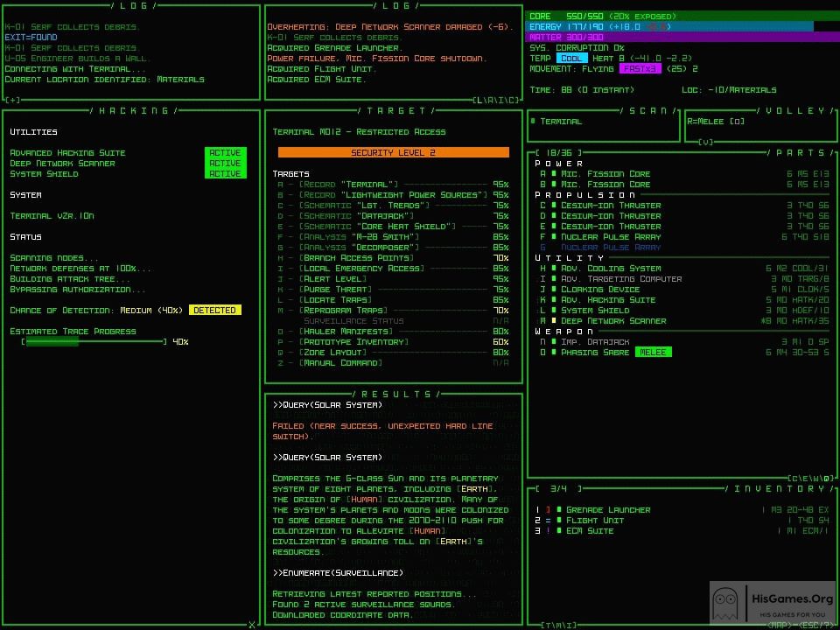
Task: Click integrity square of Mic. Fission Core slot B
Action: (x=553, y=185)
